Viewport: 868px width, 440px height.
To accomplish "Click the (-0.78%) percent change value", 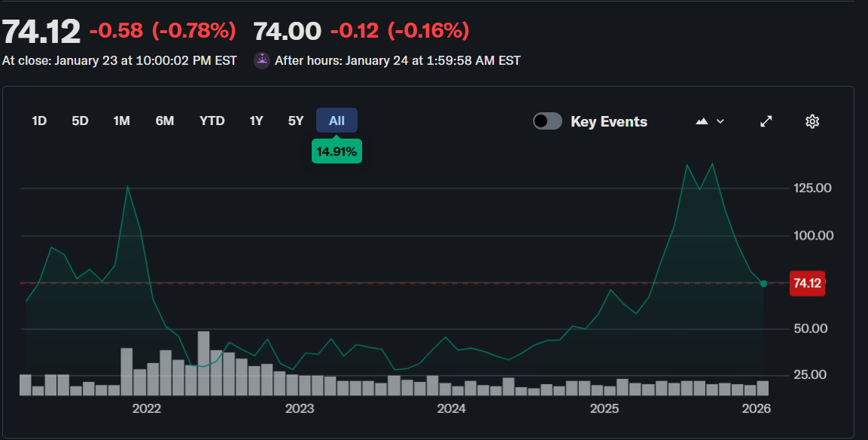I will point(194,30).
